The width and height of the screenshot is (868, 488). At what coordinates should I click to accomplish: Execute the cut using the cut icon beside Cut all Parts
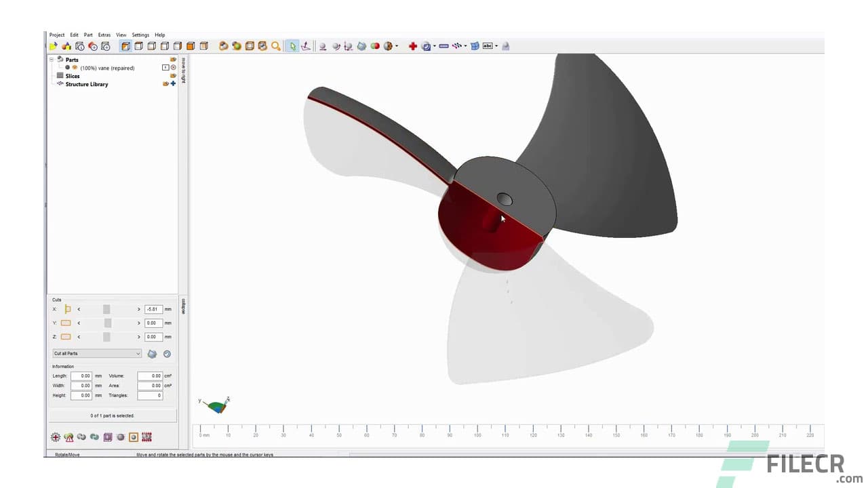pos(152,353)
